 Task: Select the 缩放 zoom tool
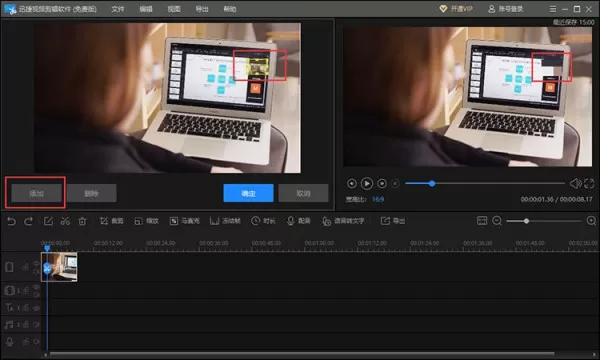146,221
